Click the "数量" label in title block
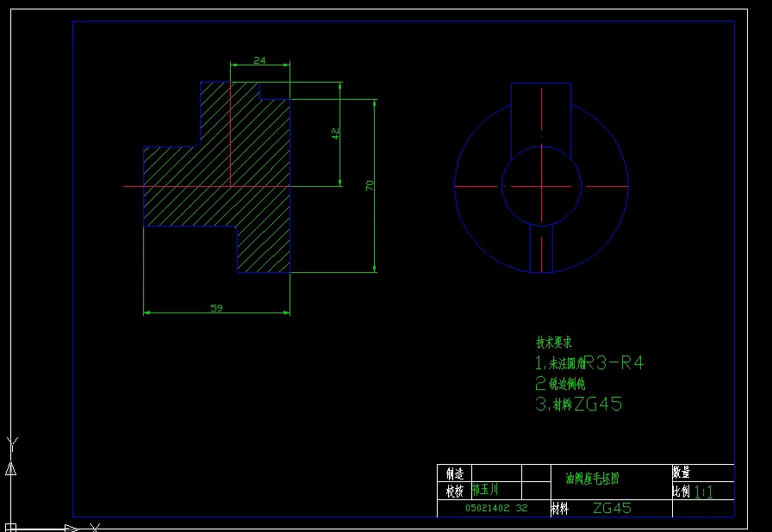Image resolution: width=772 pixels, height=532 pixels. [x=682, y=473]
